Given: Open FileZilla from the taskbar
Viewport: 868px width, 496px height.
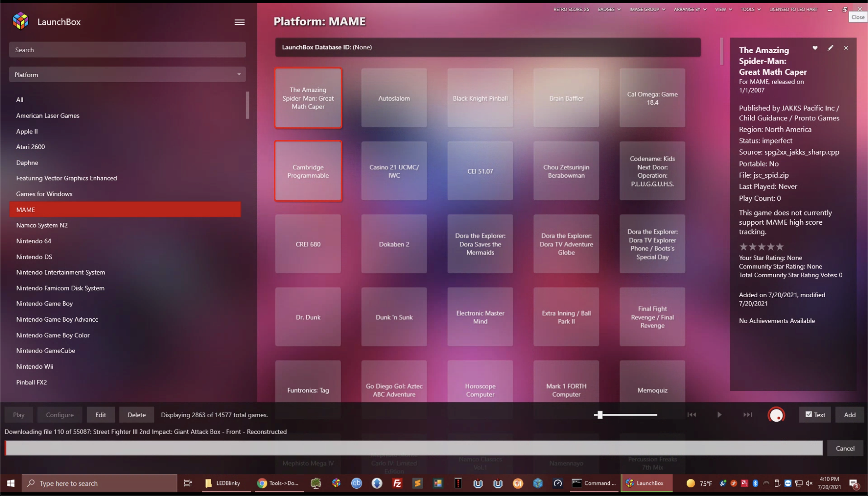Looking at the screenshot, I should click(397, 483).
